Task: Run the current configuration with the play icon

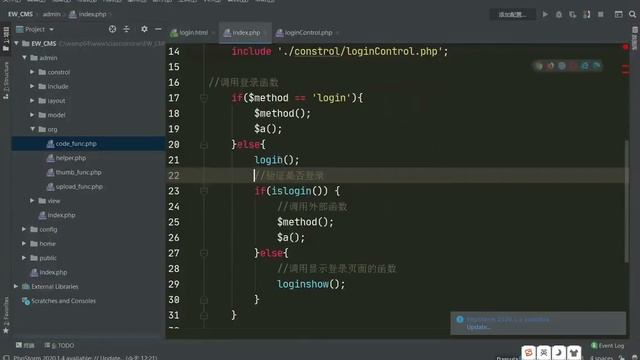Action: click(x=545, y=14)
